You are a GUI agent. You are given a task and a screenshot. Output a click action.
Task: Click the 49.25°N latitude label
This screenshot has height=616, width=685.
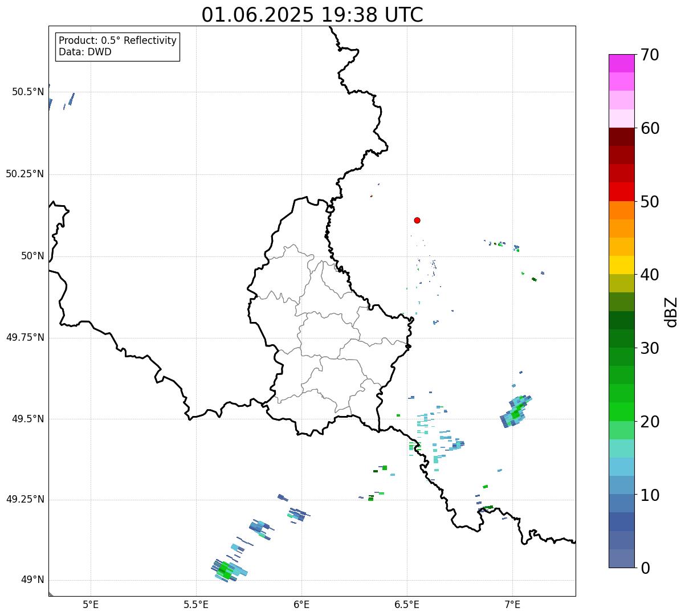pyautogui.click(x=25, y=499)
